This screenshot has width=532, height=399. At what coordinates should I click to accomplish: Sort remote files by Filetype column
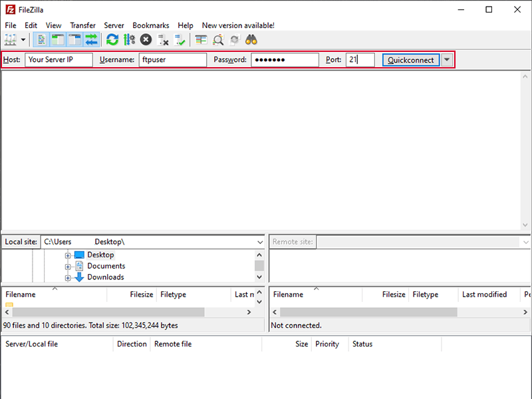pyautogui.click(x=434, y=295)
